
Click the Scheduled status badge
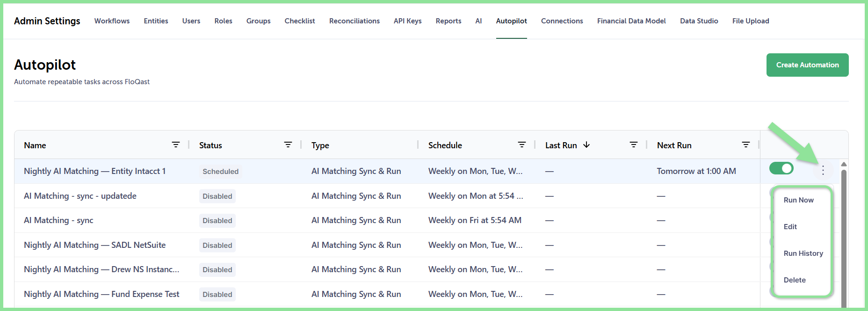pos(221,172)
